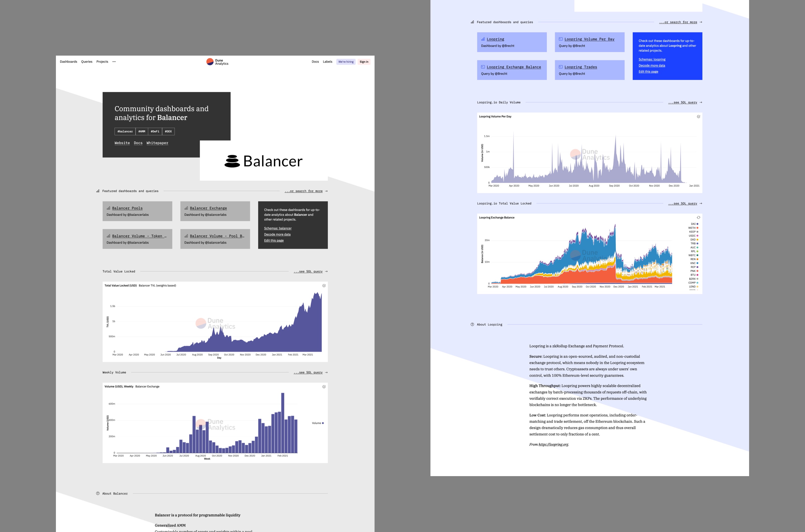Click Decode more data in Balancer panel
Viewport: 805px width, 532px height.
(x=277, y=234)
